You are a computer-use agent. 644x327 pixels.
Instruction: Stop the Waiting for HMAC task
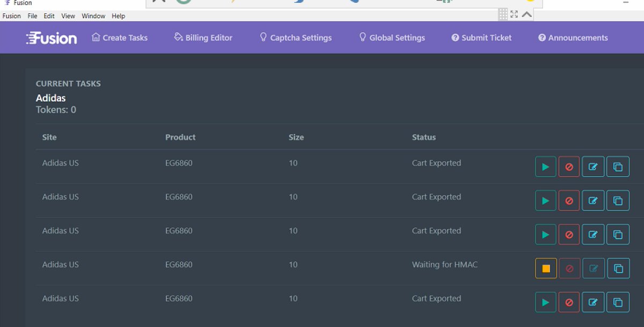pos(545,268)
